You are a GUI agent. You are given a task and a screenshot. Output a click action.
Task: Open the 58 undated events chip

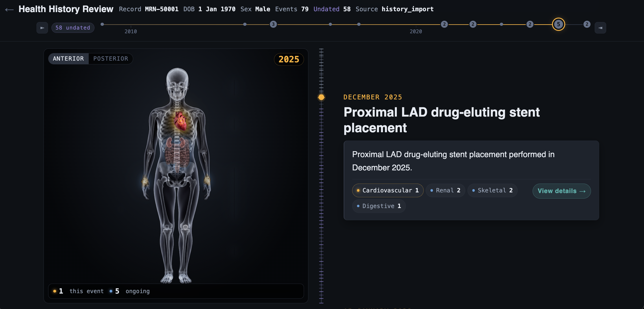[x=73, y=28]
